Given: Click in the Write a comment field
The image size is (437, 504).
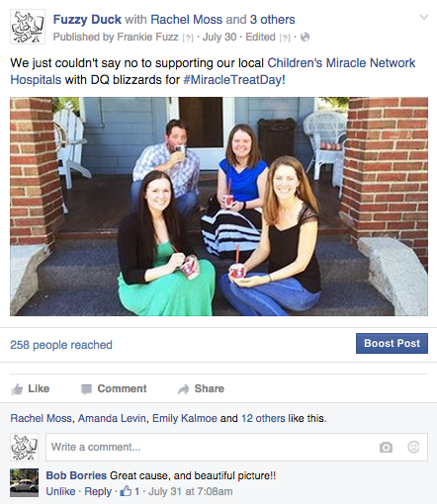Looking at the screenshot, I should pyautogui.click(x=236, y=447).
